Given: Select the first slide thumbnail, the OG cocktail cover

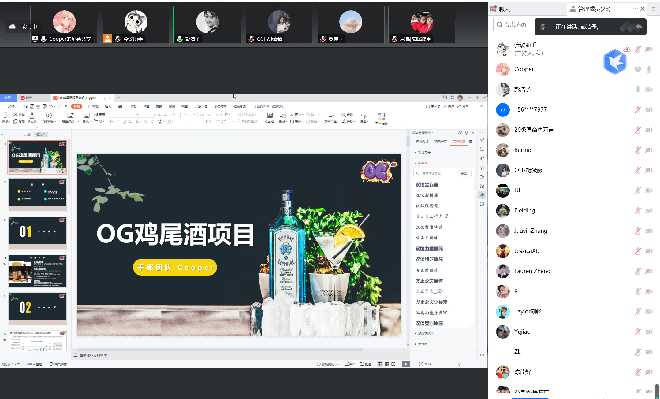Looking at the screenshot, I should (x=37, y=158).
